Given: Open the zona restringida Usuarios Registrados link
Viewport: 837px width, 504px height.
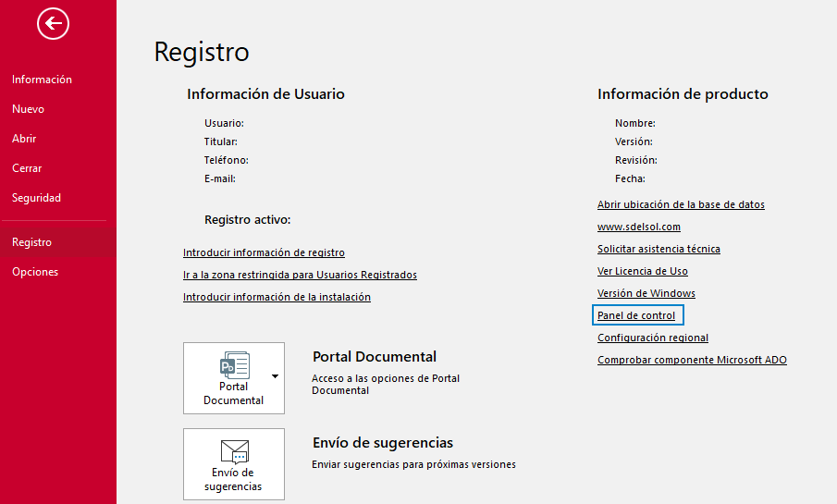Looking at the screenshot, I should click(x=300, y=275).
